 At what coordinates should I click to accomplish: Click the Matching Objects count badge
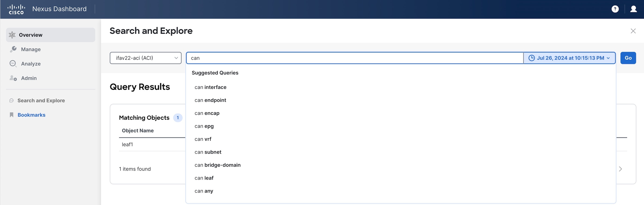click(178, 118)
